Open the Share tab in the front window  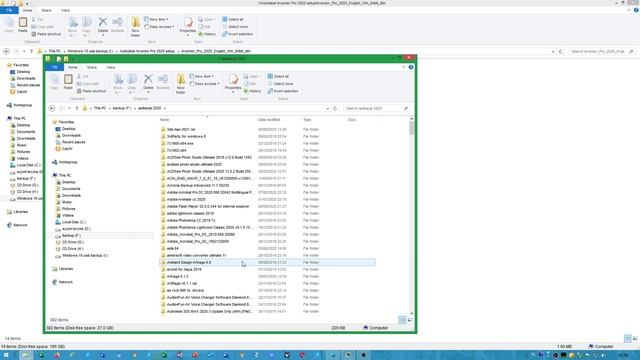[91, 67]
